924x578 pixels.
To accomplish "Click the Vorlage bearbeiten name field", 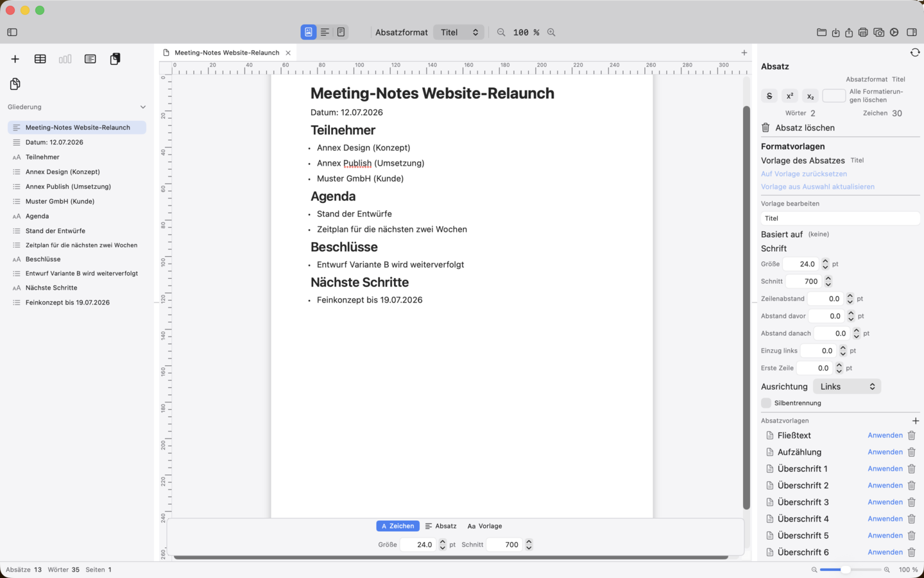I will tap(840, 218).
